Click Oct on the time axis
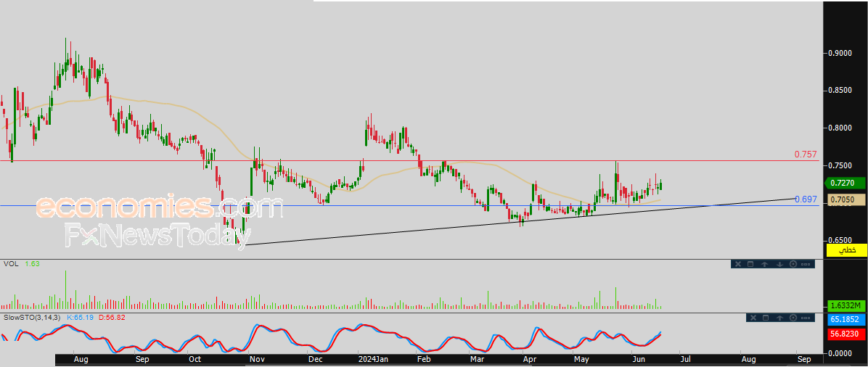The height and width of the screenshot is (367, 868). [x=195, y=360]
